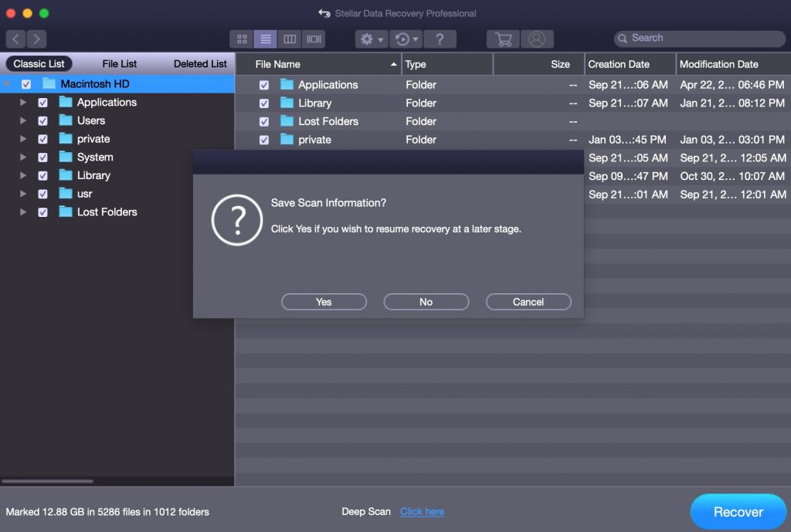Click the question mark icon in the dialog
This screenshot has height=532, width=791.
point(236,220)
